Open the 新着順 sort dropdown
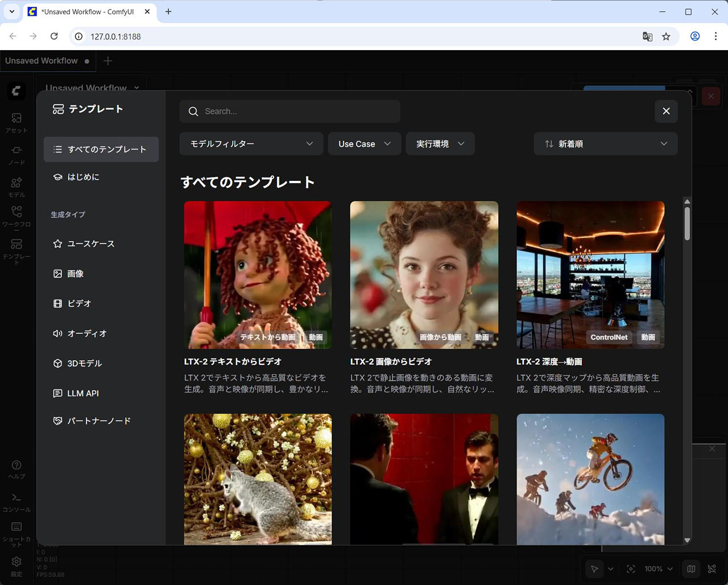728x585 pixels. click(605, 144)
